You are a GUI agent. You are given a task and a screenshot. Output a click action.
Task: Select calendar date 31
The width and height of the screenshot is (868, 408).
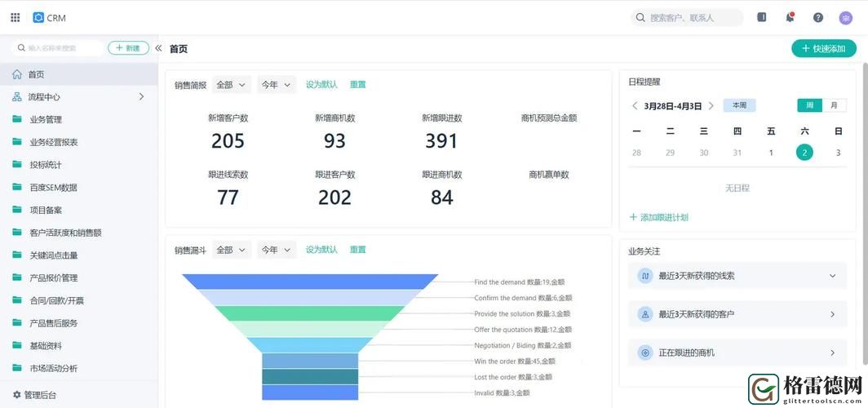coord(737,153)
